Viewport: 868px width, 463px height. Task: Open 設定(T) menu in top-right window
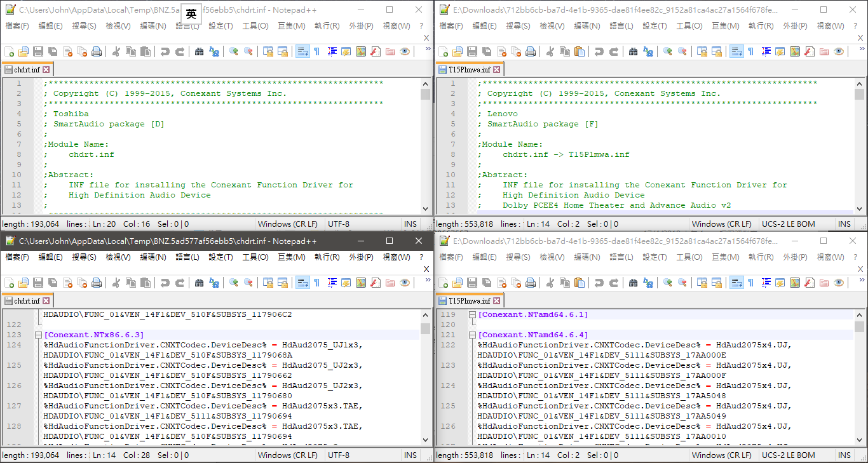click(x=654, y=26)
